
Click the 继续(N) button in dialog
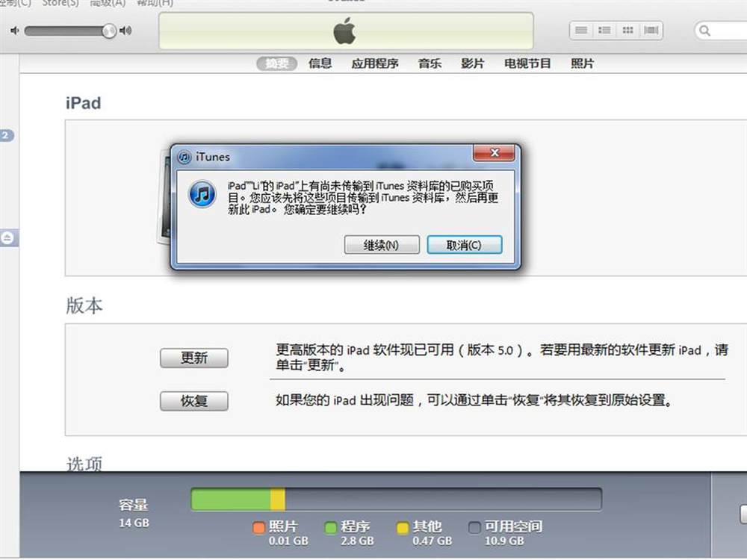click(382, 245)
